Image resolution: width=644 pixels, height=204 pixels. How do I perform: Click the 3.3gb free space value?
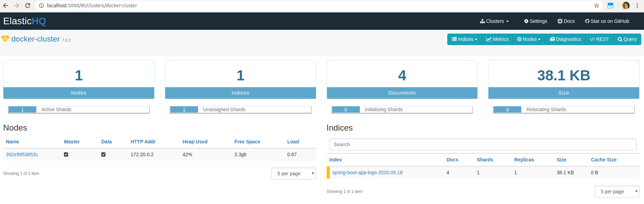point(240,154)
